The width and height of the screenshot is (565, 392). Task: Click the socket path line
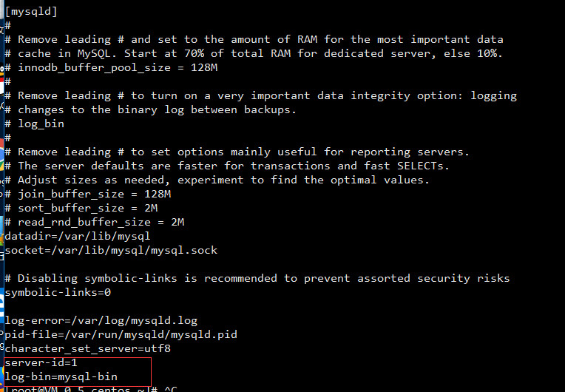(111, 250)
